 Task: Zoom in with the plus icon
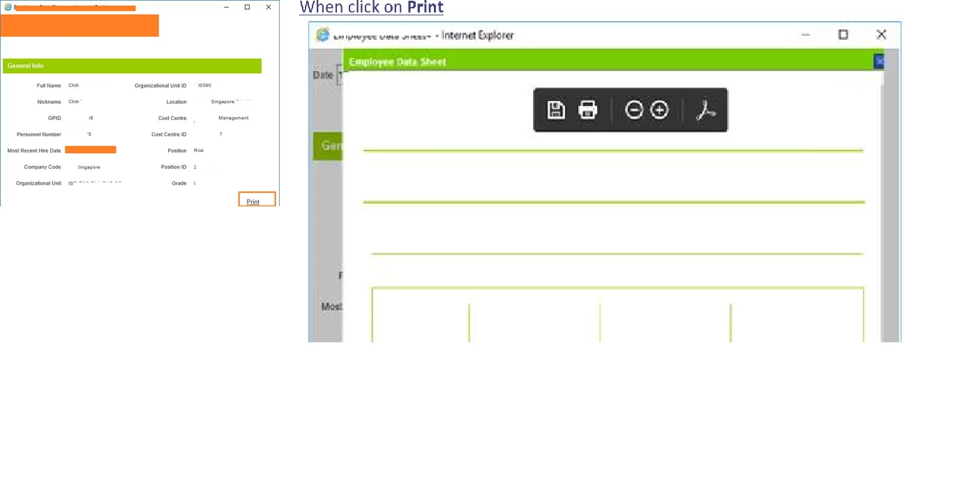point(659,109)
